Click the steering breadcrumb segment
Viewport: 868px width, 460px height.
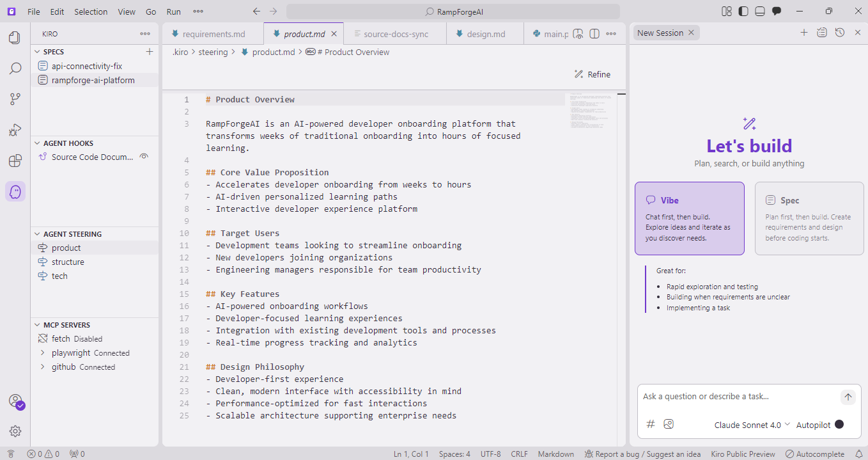(x=213, y=52)
